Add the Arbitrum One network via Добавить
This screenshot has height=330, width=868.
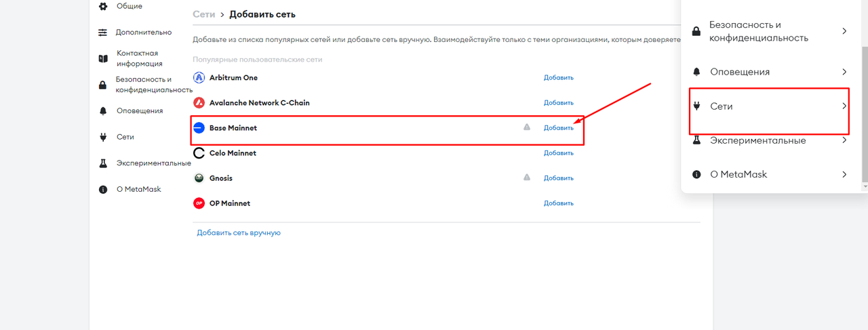(559, 77)
